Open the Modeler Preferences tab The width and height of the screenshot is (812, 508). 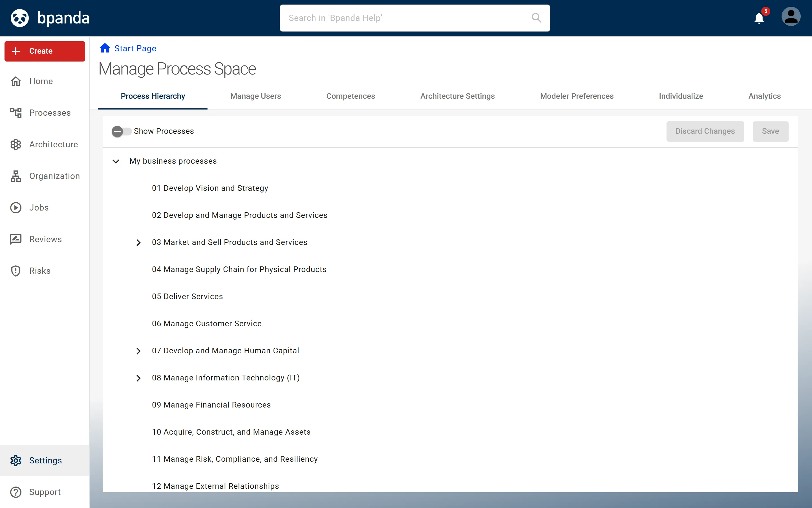click(577, 96)
